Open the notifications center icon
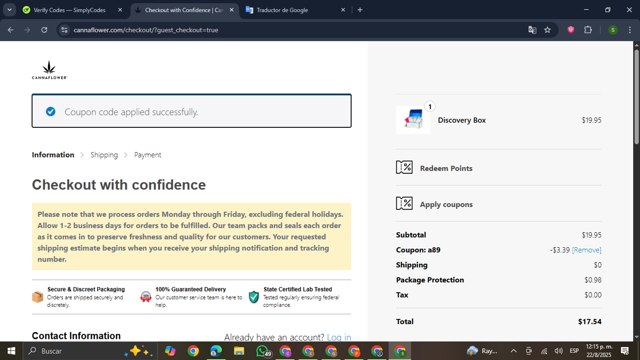640x360 pixels. point(624,351)
